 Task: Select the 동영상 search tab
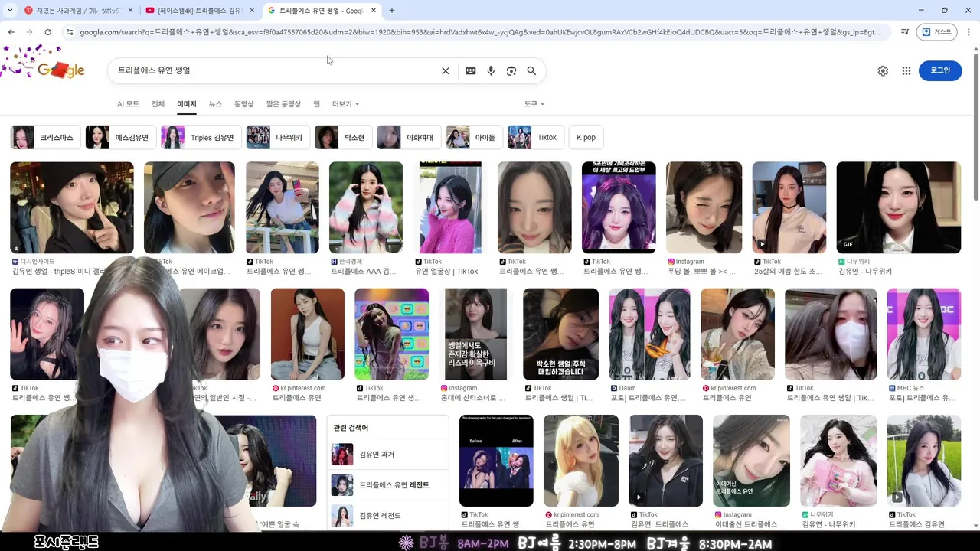243,104
